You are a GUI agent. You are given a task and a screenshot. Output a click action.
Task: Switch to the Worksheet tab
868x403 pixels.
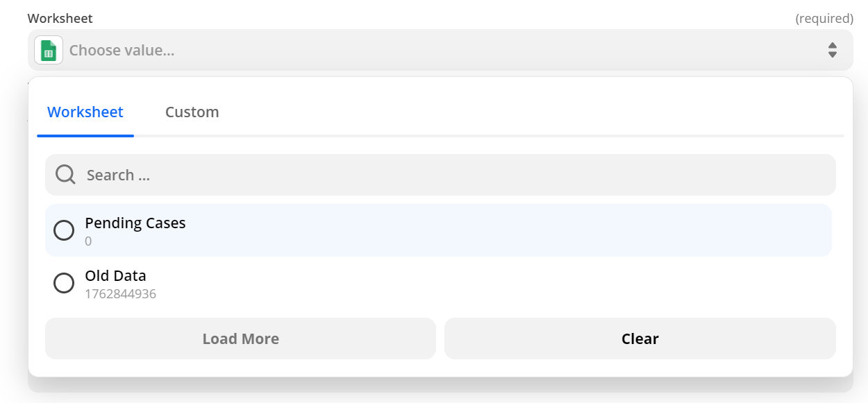[85, 112]
